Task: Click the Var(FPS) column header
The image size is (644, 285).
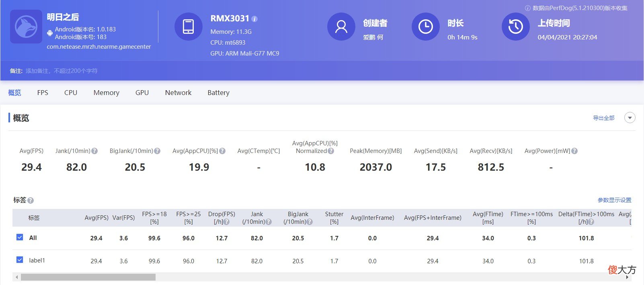Action: (x=123, y=218)
